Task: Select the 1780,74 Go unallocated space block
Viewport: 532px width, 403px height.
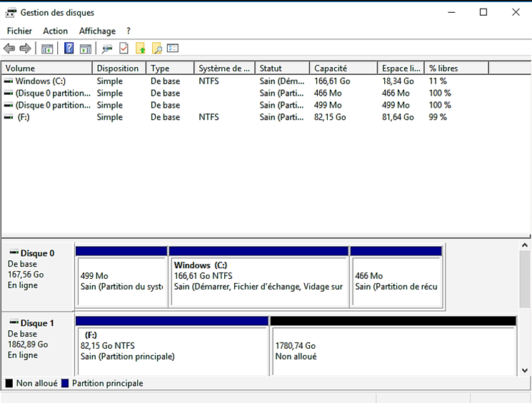Action: [x=393, y=351]
